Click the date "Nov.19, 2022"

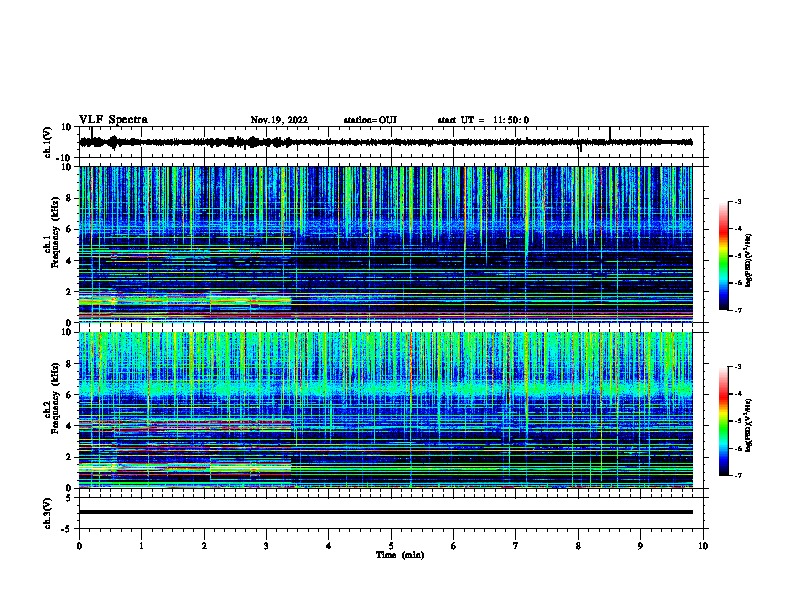point(279,120)
